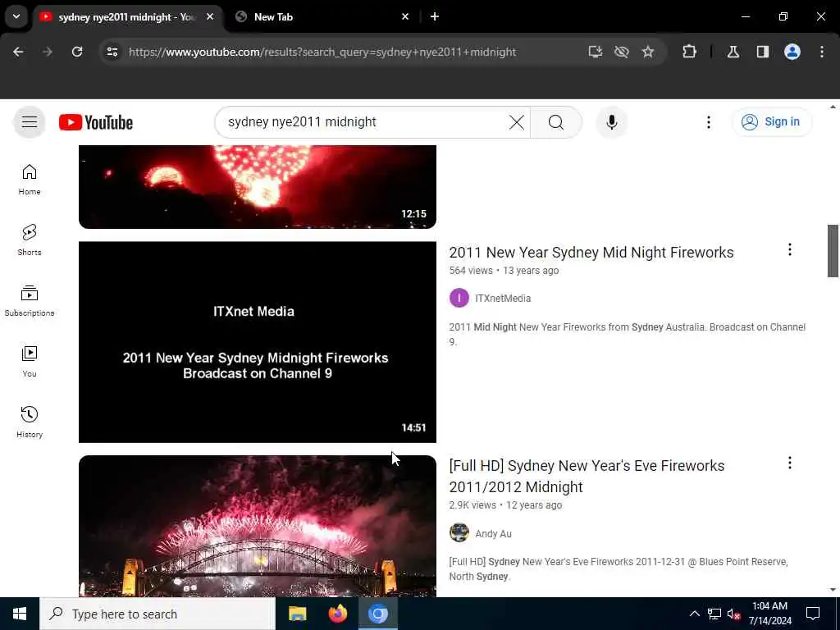840x630 pixels.
Task: View site information icon in address bar
Action: tap(112, 52)
